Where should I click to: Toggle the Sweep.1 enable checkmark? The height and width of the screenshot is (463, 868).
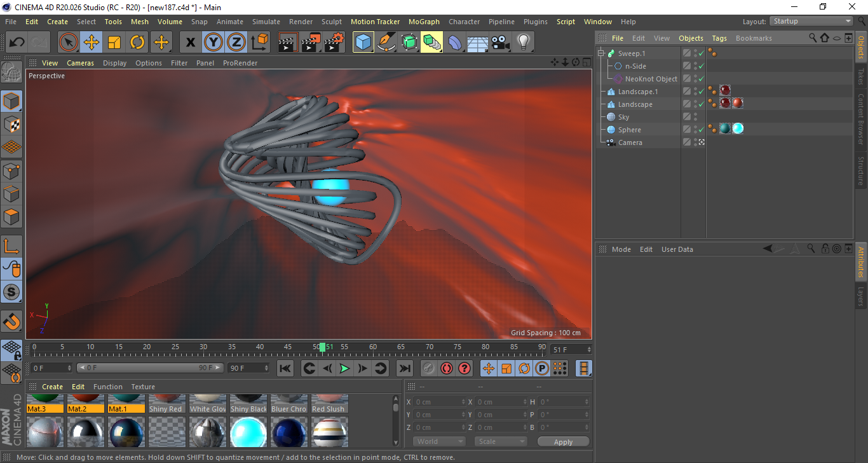coord(701,53)
